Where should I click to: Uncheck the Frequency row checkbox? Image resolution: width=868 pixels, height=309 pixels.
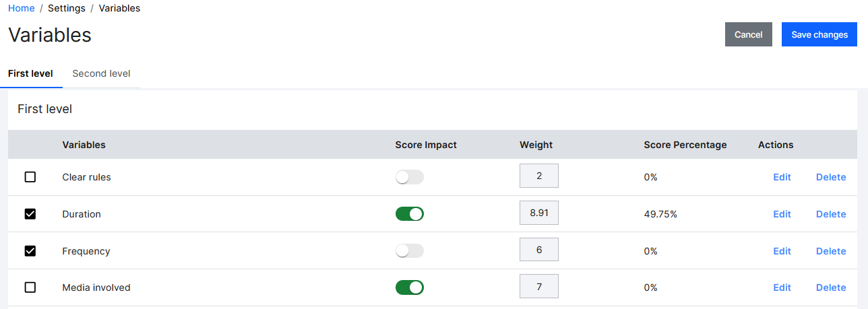click(x=30, y=251)
